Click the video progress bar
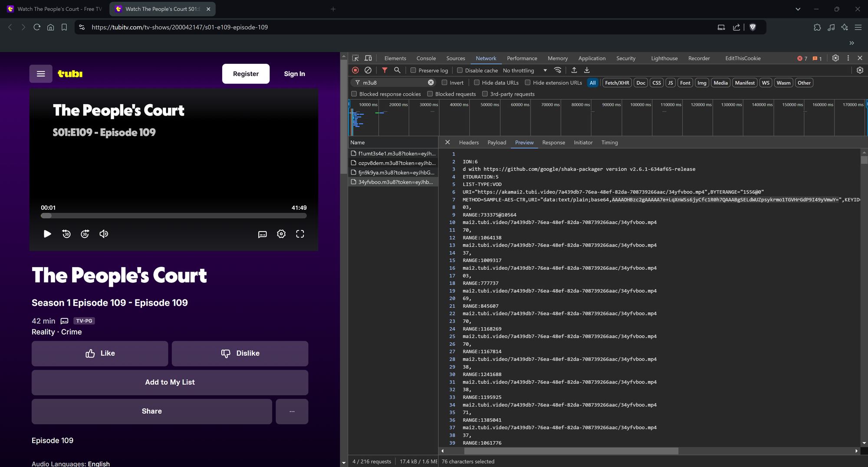The width and height of the screenshot is (868, 467). 174,216
